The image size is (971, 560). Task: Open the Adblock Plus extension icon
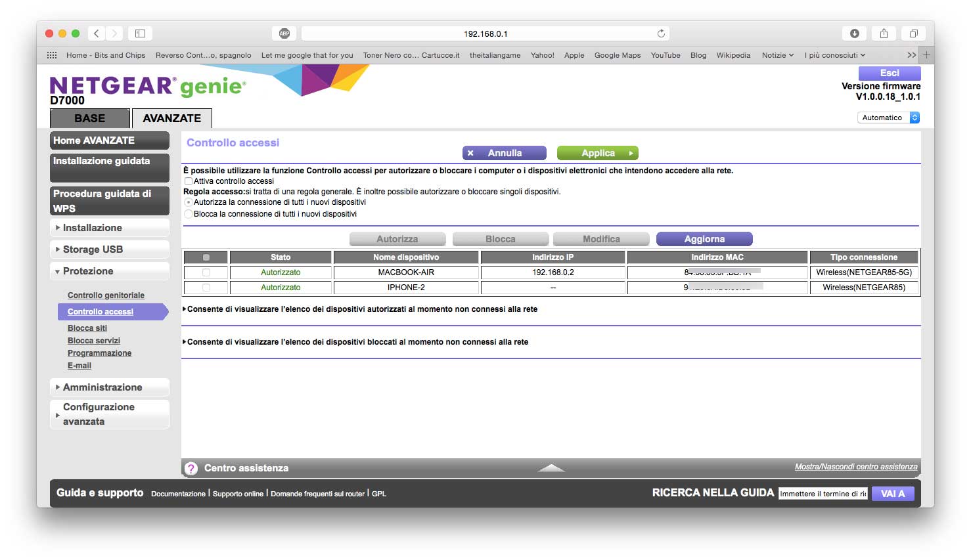click(x=284, y=33)
